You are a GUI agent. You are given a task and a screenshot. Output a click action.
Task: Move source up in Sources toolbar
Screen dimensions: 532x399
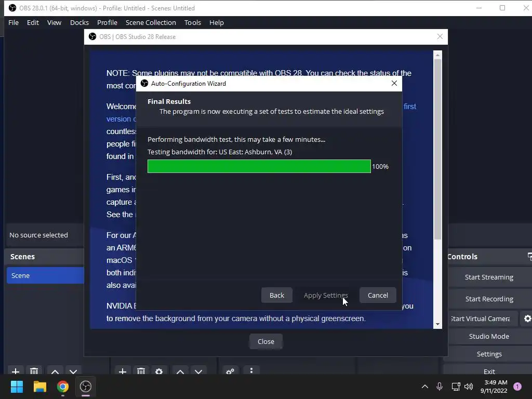(x=180, y=371)
